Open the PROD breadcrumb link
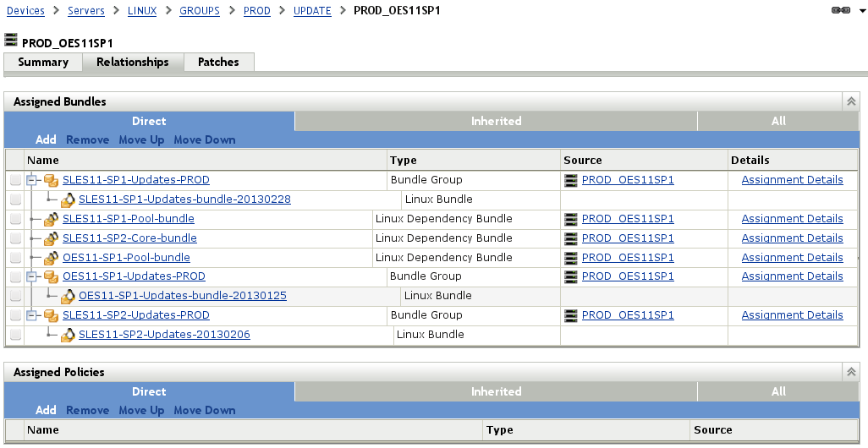The image size is (868, 448). 257,10
